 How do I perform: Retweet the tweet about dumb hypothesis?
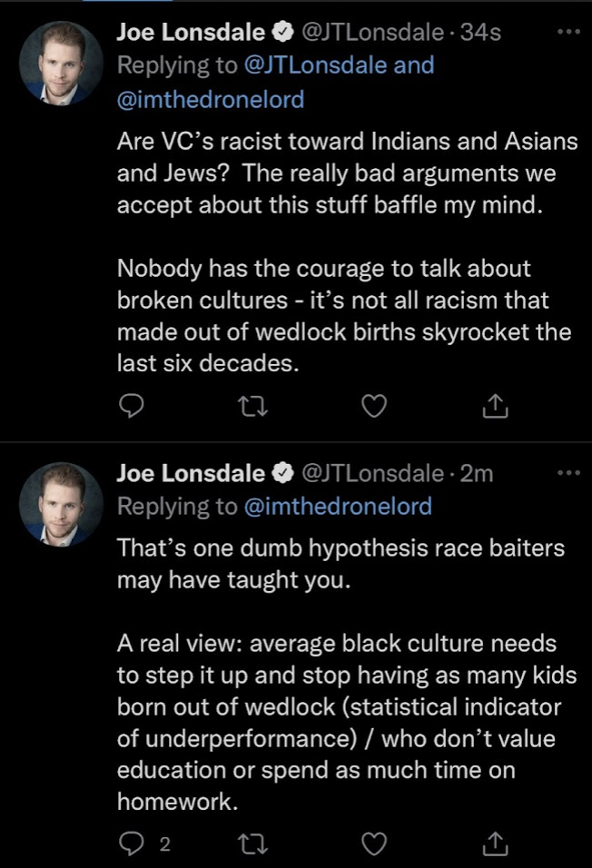(253, 843)
